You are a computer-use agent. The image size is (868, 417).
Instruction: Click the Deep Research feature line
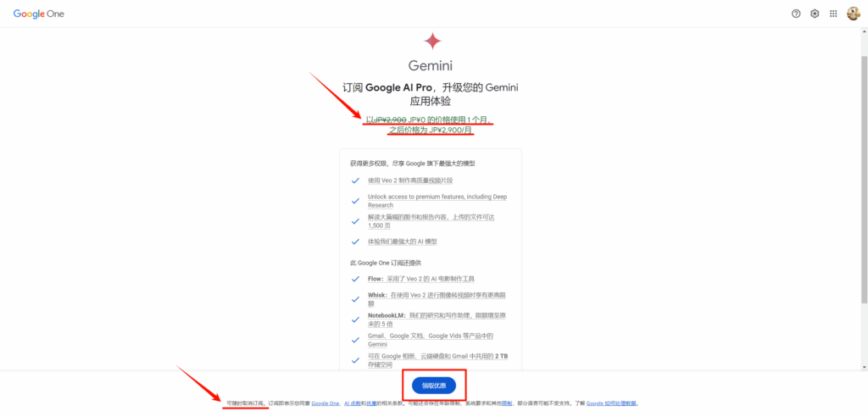tap(437, 201)
